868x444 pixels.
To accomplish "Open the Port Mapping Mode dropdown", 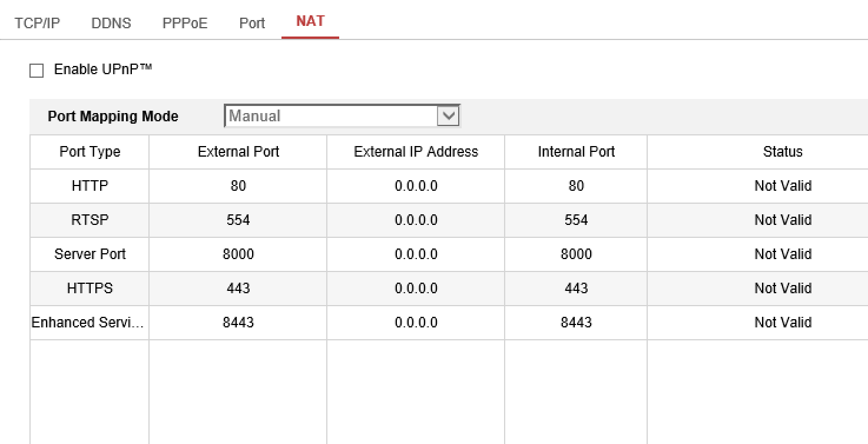I will coord(342,116).
